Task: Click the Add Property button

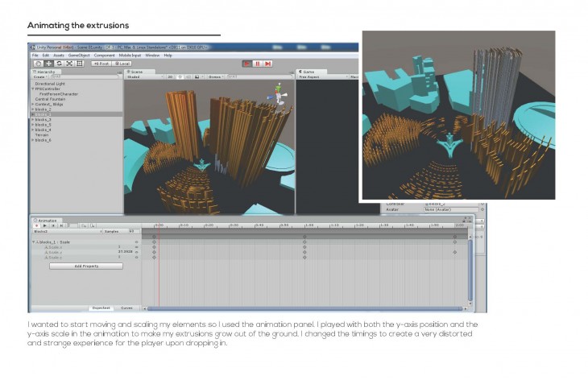Action: 86,265
